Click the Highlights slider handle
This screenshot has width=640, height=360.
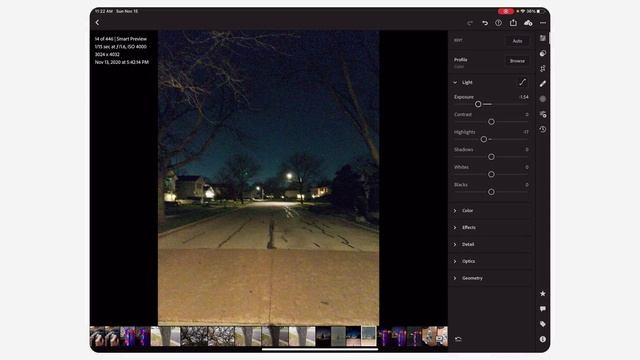(x=484, y=139)
